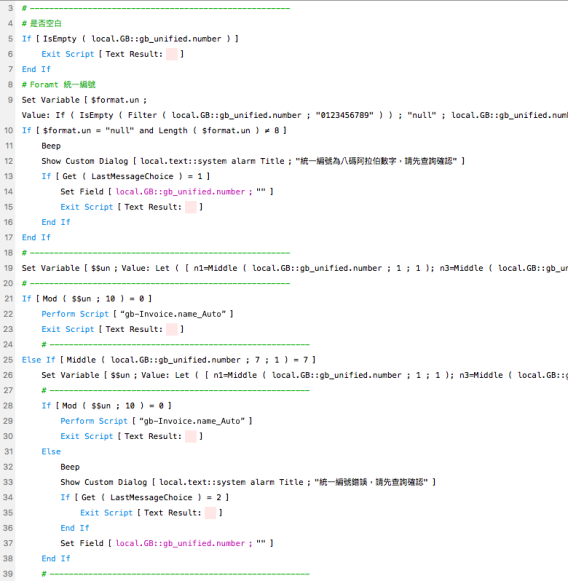Click Perform Script step on line 29
The height and width of the screenshot is (581, 568).
(156, 421)
